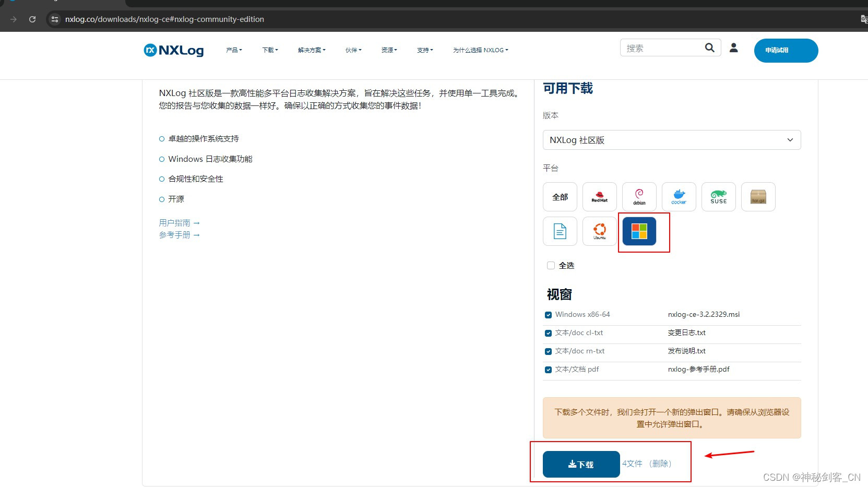Toggle the 全选 checkbox
The width and height of the screenshot is (868, 487).
coord(551,265)
